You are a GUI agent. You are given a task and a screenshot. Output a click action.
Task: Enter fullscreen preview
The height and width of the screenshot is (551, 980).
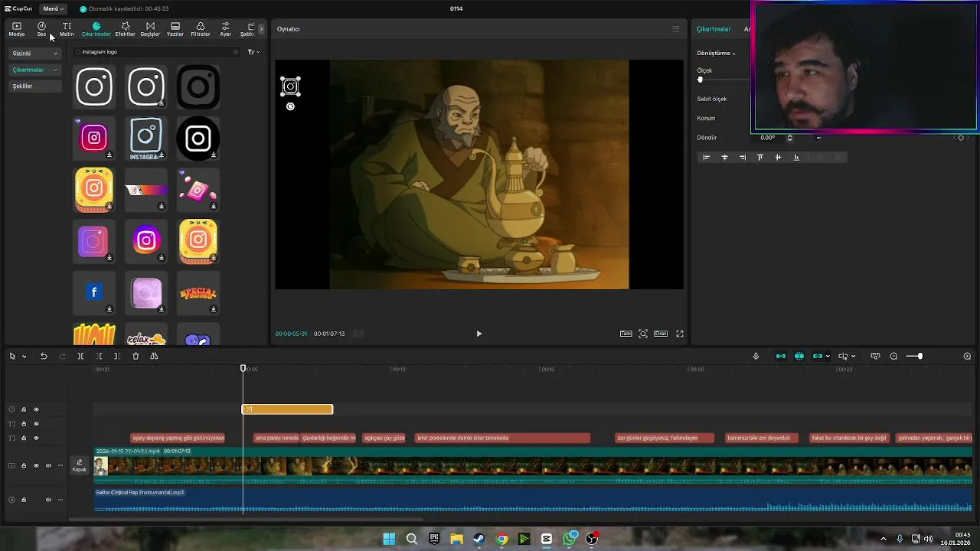679,334
